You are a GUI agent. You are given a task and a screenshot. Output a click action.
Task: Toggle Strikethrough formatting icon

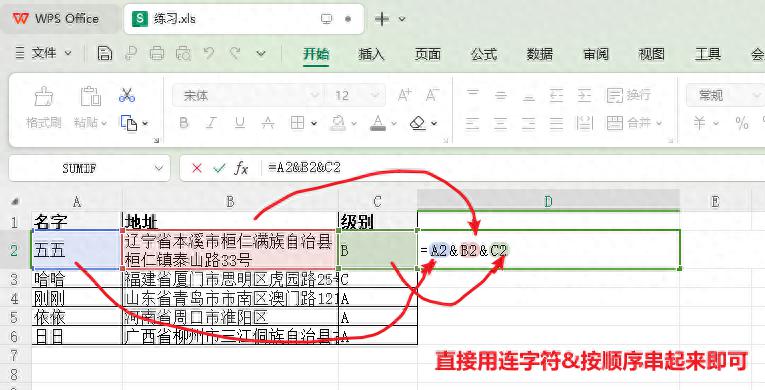(x=268, y=123)
